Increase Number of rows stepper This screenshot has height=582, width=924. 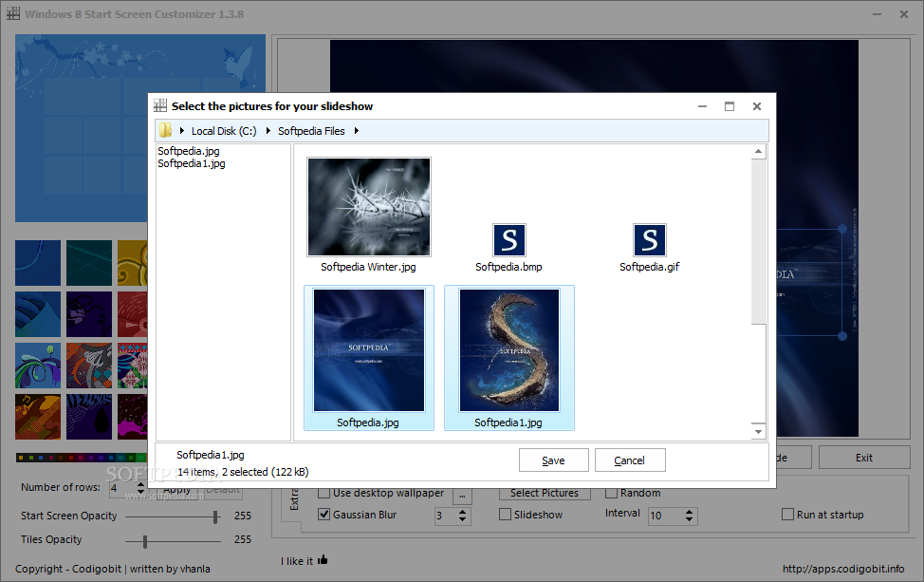140,485
